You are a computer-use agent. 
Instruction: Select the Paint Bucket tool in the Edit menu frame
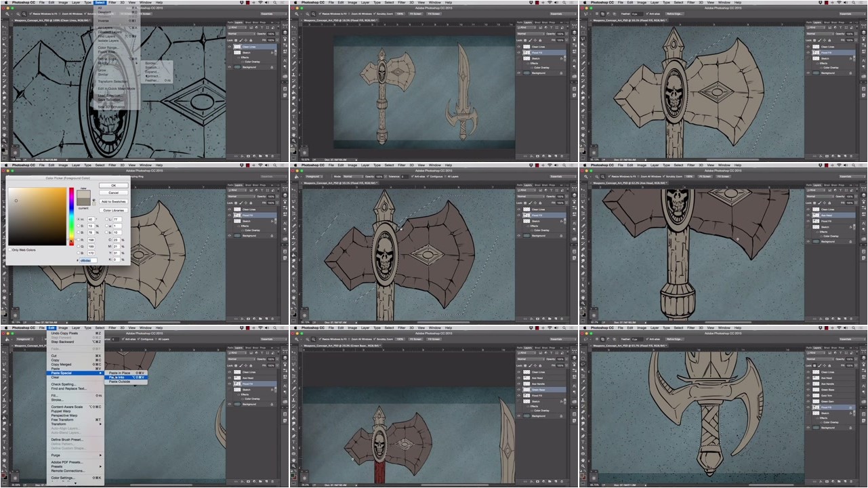point(4,418)
